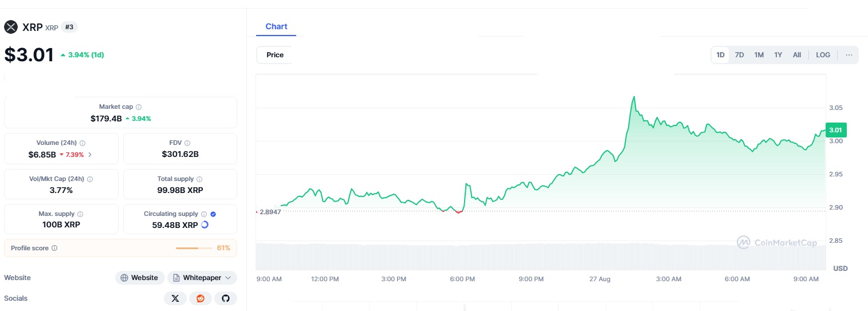Screen dimensions: 868x311
Task: Click the document icon in Whitepaper button
Action: click(176, 278)
